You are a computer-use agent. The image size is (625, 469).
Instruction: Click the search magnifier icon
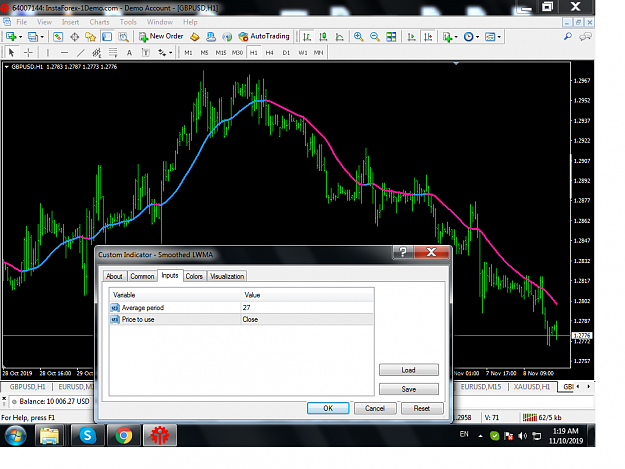point(568,37)
